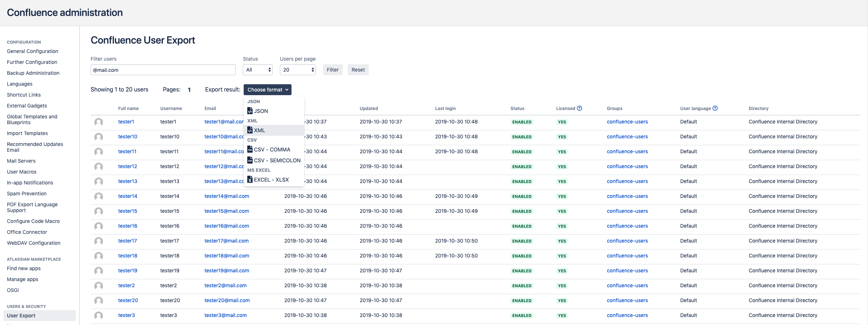Screen dimensions: 868x325
Task: Click the EXCEL - XLSX file icon
Action: [x=250, y=179]
